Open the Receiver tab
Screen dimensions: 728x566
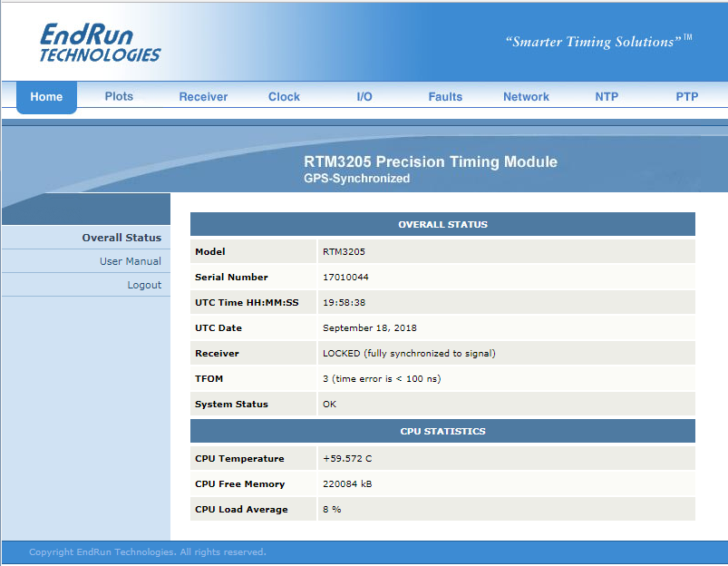point(203,97)
